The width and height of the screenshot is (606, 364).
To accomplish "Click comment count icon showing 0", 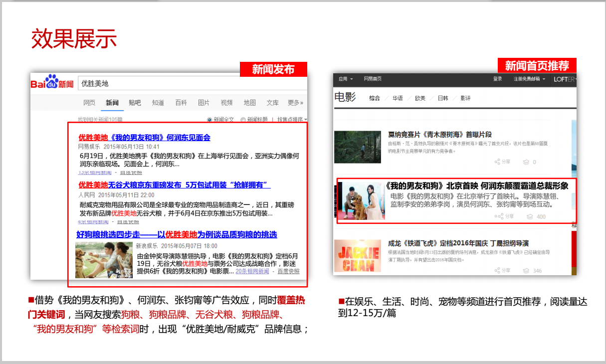I will 525,162.
